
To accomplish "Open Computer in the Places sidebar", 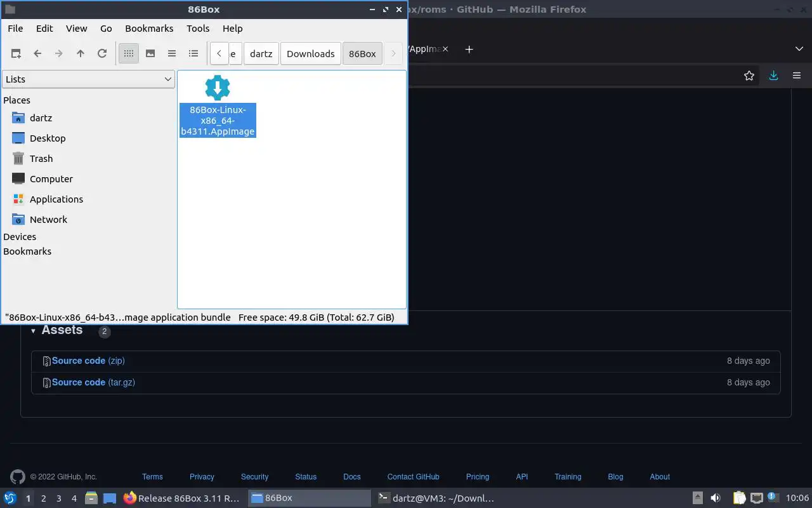I will 51,179.
